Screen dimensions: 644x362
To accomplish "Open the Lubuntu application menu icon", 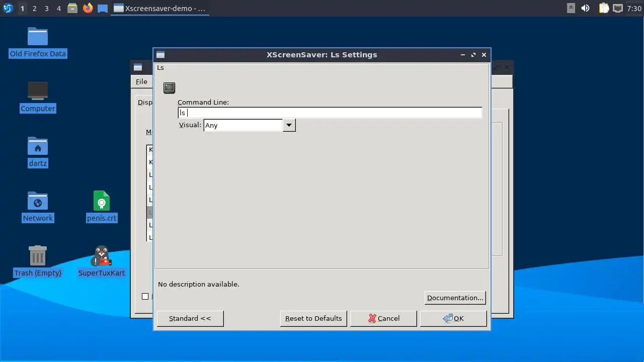I will coord(8,8).
